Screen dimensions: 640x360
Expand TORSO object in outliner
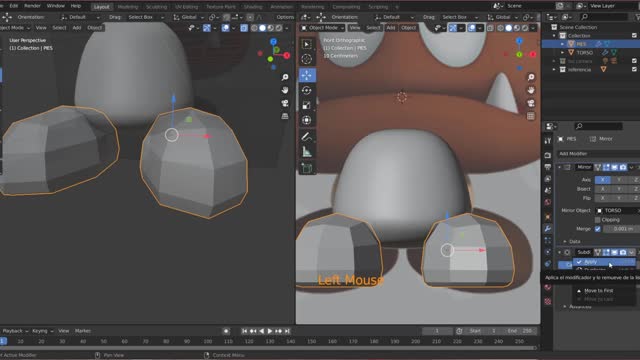pos(562,53)
